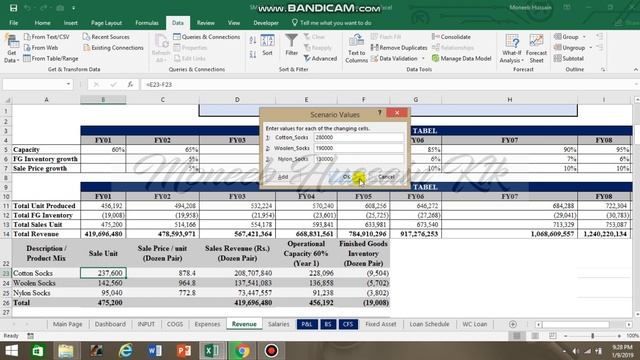This screenshot has height=360, width=640.
Task: Click the Nylon_Socks value field
Action: point(358,159)
